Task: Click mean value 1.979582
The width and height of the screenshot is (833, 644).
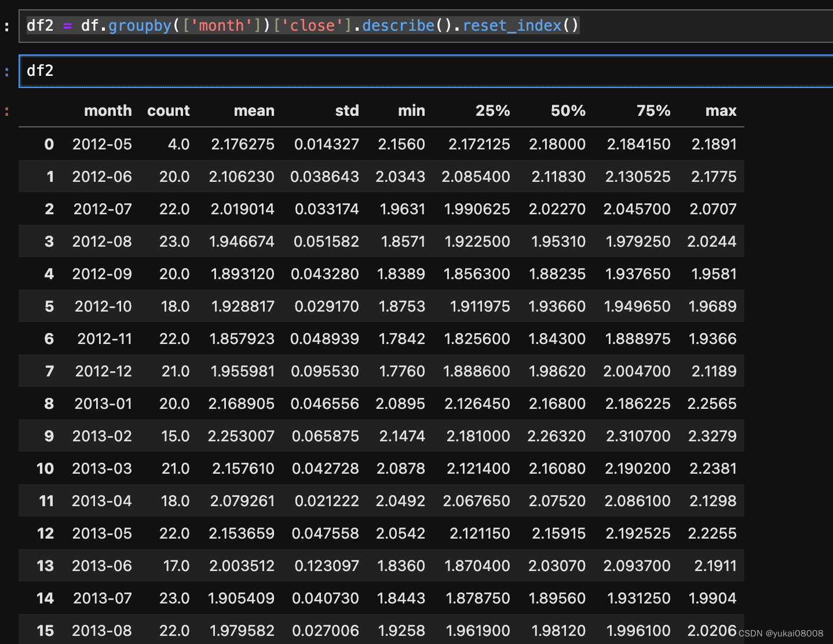Action: point(242,631)
